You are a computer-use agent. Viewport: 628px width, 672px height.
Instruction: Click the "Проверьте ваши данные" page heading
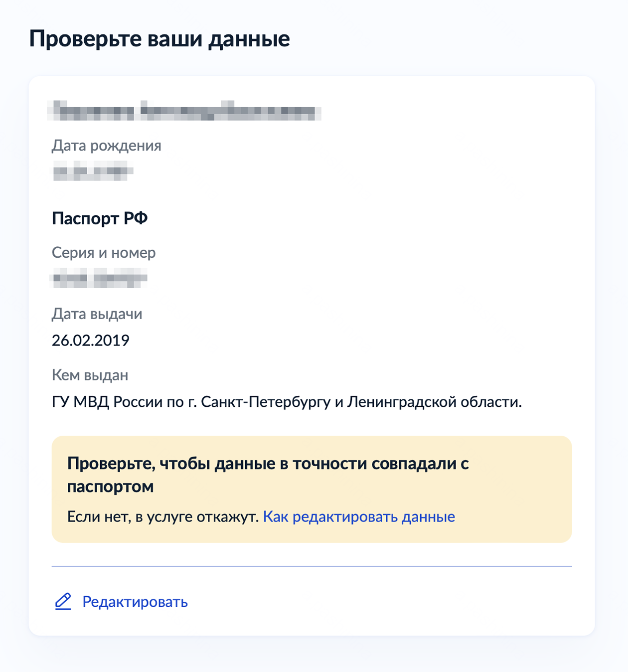[x=159, y=39]
